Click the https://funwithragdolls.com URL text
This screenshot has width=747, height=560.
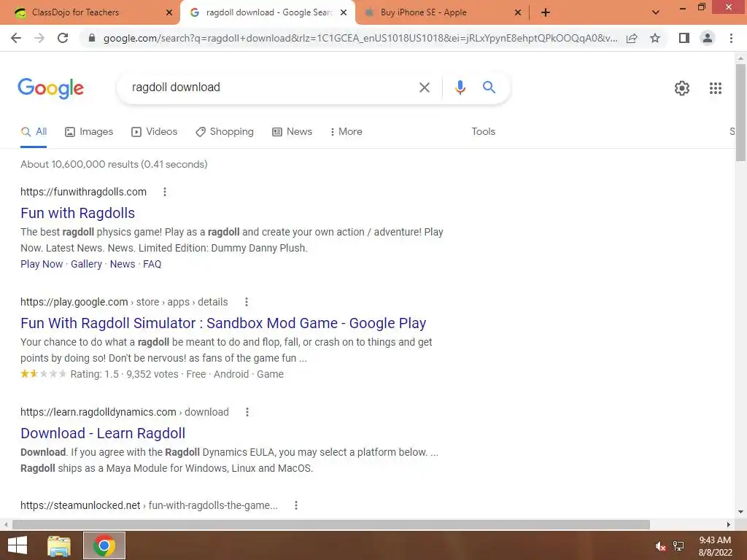click(83, 192)
